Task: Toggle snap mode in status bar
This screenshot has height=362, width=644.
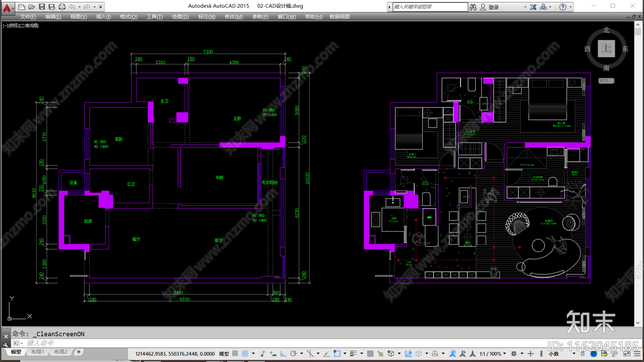Action: pos(245,354)
